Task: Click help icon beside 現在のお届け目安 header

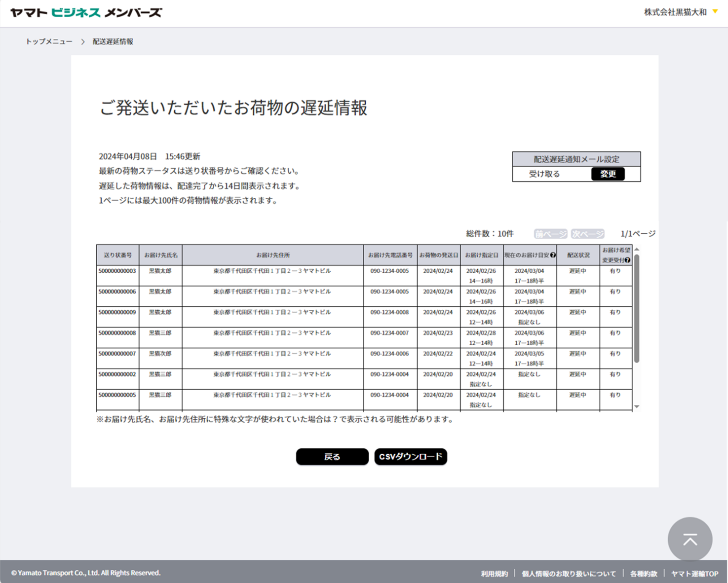Action: coord(553,255)
